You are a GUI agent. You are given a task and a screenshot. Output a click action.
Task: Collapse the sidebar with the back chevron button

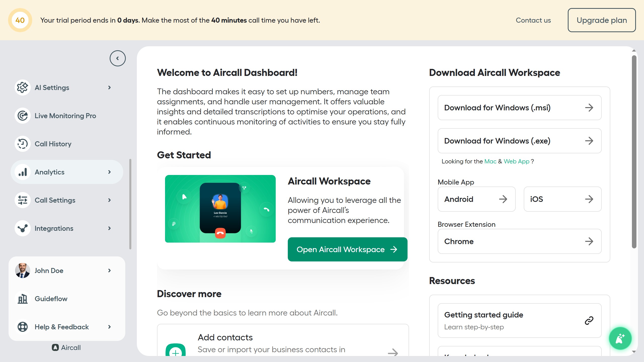click(x=117, y=58)
